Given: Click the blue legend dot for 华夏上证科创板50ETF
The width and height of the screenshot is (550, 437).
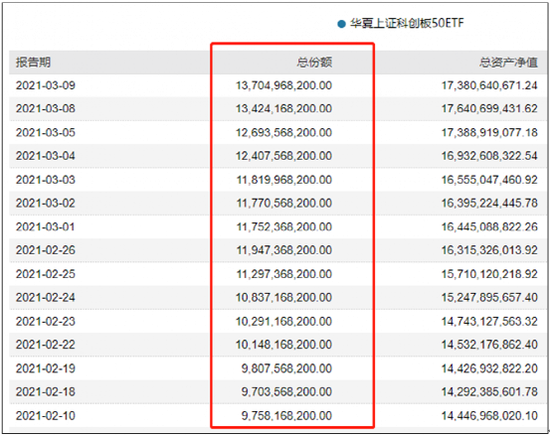Looking at the screenshot, I should coord(341,24).
